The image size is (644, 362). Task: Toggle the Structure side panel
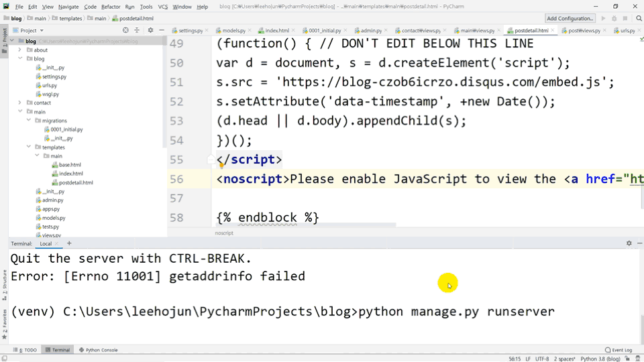pos(5,286)
